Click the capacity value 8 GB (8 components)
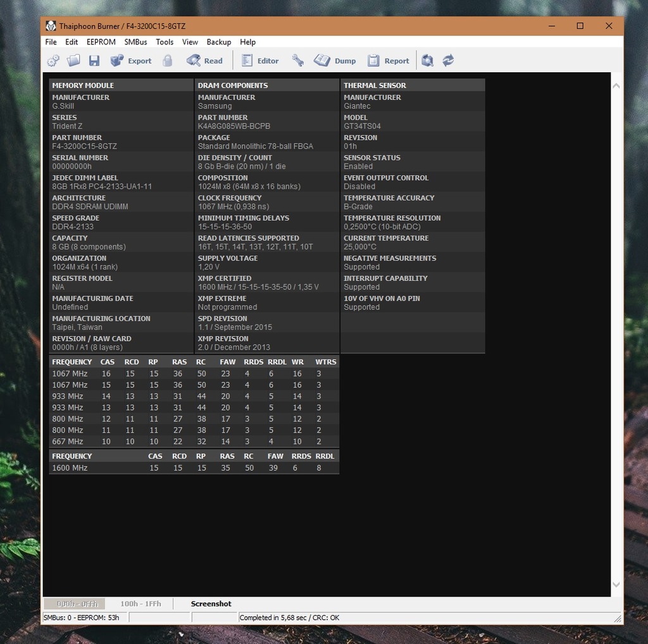This screenshot has width=648, height=644. [89, 247]
